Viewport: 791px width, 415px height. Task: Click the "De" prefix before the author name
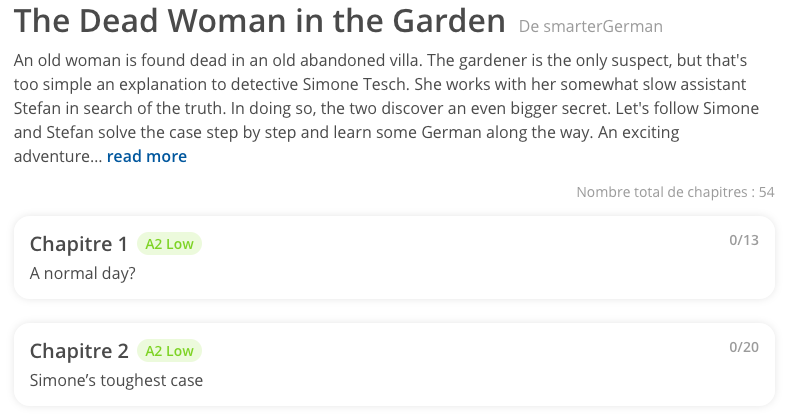point(529,26)
